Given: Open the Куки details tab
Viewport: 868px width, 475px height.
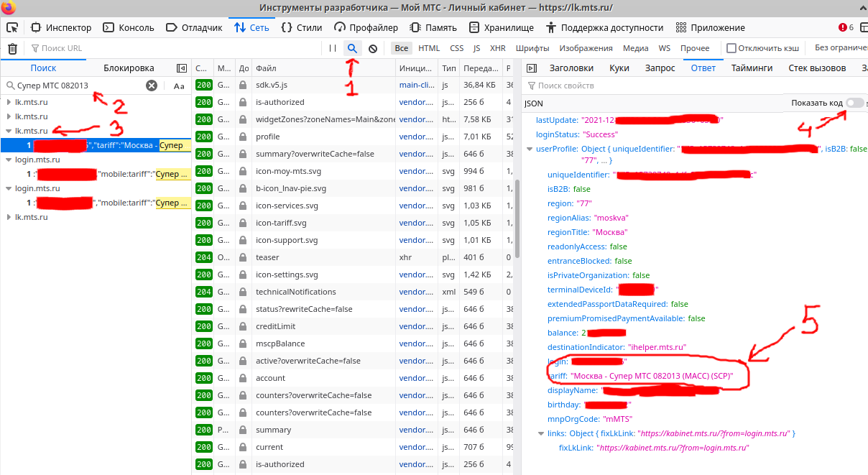Looking at the screenshot, I should (x=619, y=68).
